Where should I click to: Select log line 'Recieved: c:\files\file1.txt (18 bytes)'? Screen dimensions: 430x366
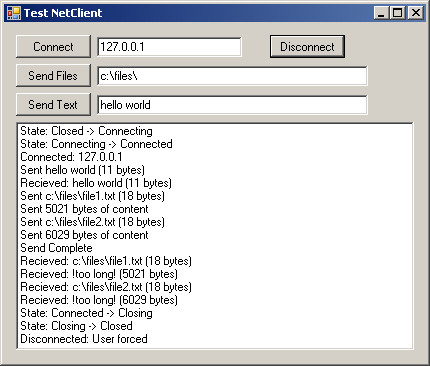[106, 261]
